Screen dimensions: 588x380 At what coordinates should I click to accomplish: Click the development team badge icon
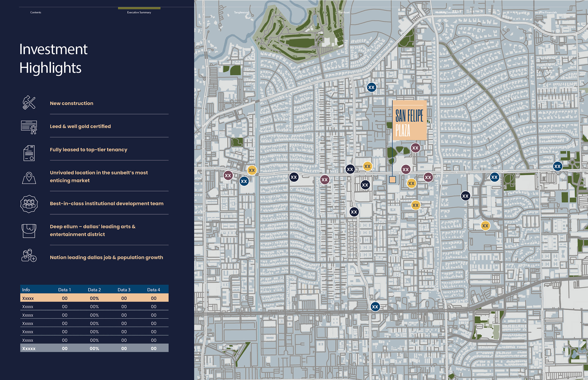(x=29, y=204)
